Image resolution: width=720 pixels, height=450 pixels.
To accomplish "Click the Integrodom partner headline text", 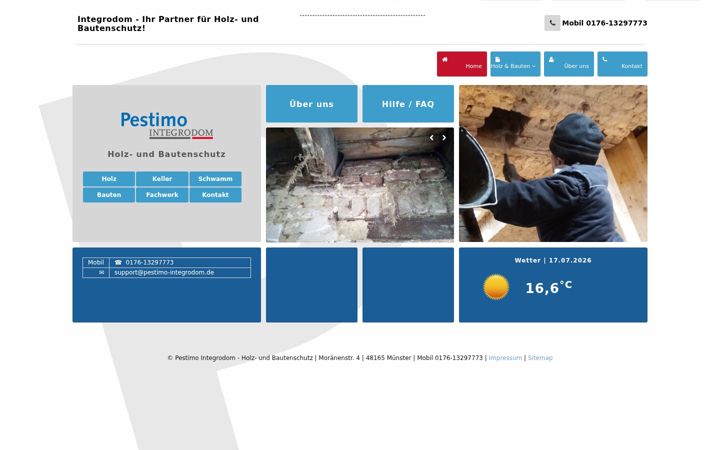I will pyautogui.click(x=168, y=23).
